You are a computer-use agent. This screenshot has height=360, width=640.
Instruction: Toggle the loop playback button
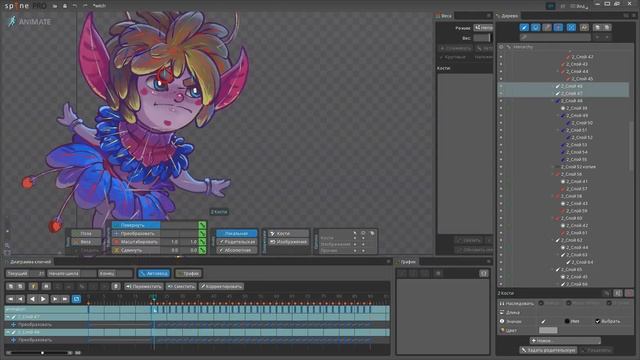[76, 299]
